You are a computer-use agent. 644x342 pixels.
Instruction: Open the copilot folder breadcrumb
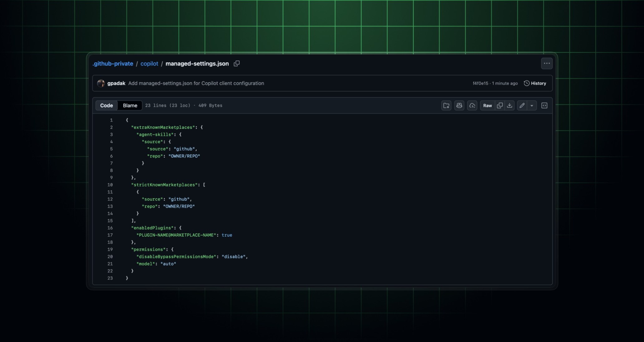tap(149, 64)
